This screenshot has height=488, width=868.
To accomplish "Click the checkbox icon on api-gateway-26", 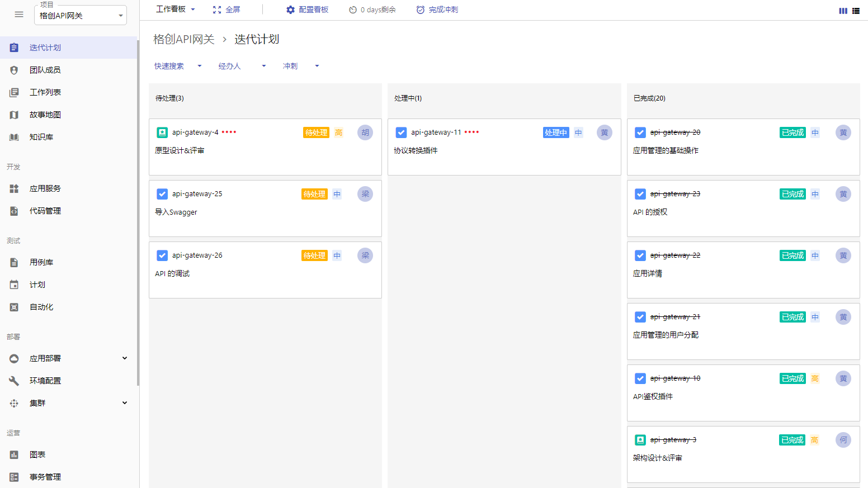I will 162,255.
